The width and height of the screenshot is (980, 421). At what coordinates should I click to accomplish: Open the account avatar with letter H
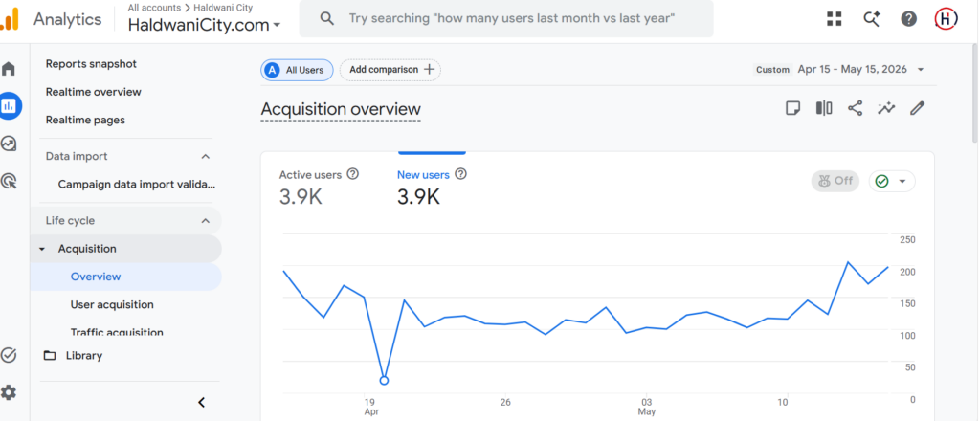[947, 19]
